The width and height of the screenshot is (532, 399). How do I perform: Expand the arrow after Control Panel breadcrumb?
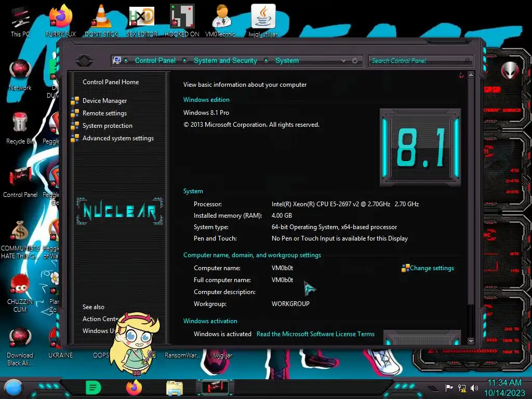click(184, 60)
